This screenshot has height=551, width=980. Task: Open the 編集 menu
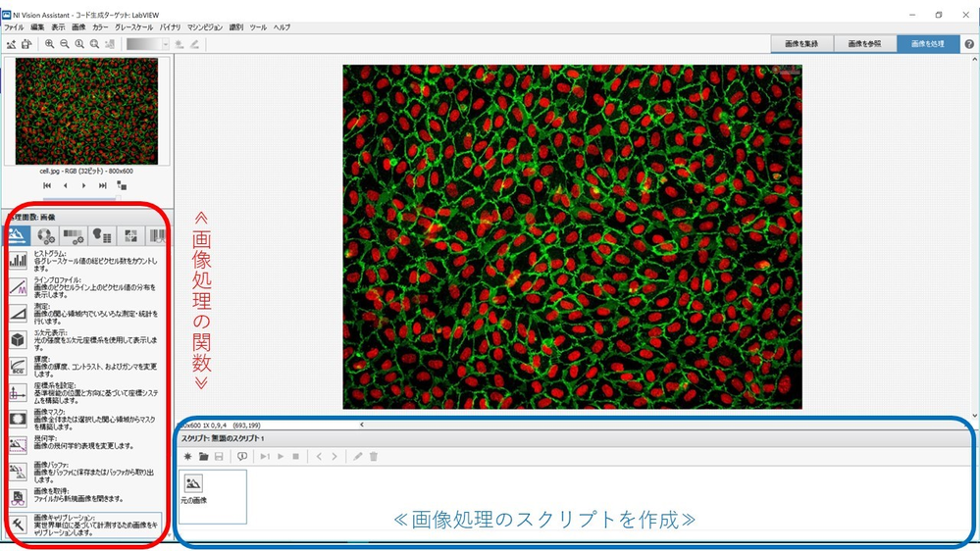pos(37,27)
